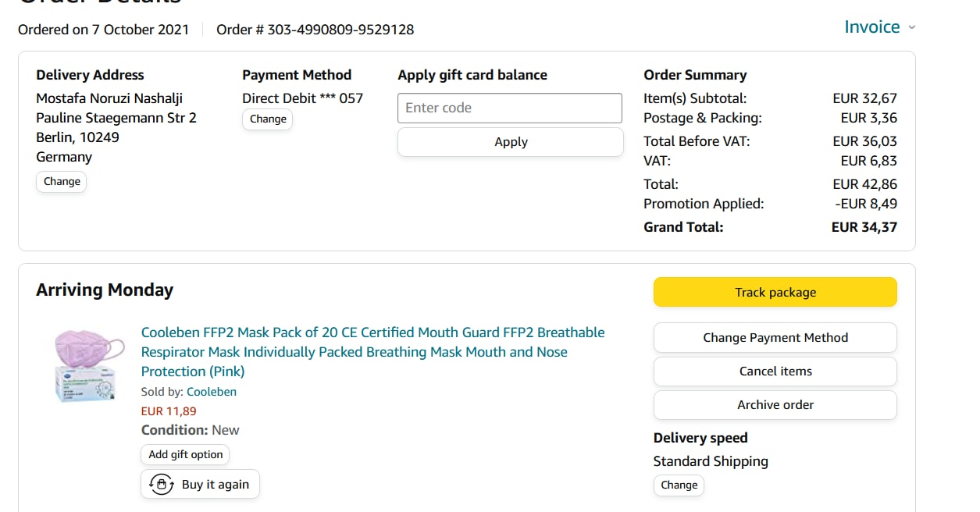The width and height of the screenshot is (980, 512).
Task: Click the item price EUR 11,89
Action: click(x=169, y=411)
